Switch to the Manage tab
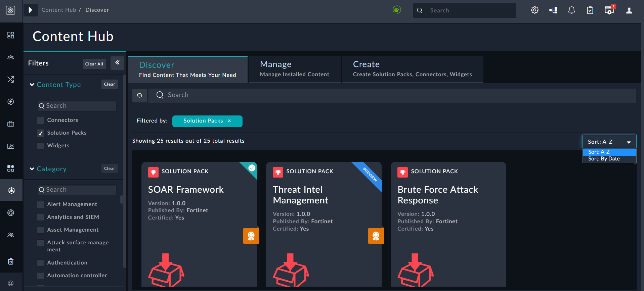The image size is (644, 291). coord(294,69)
